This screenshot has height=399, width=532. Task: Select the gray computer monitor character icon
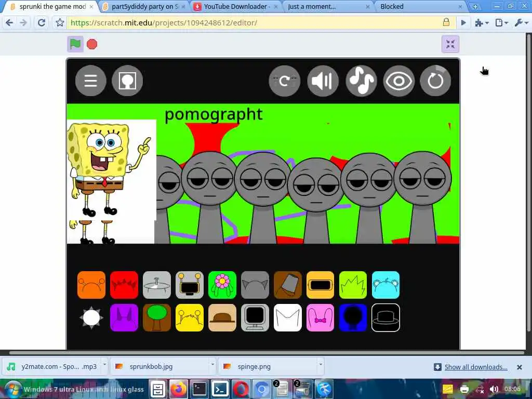click(255, 318)
